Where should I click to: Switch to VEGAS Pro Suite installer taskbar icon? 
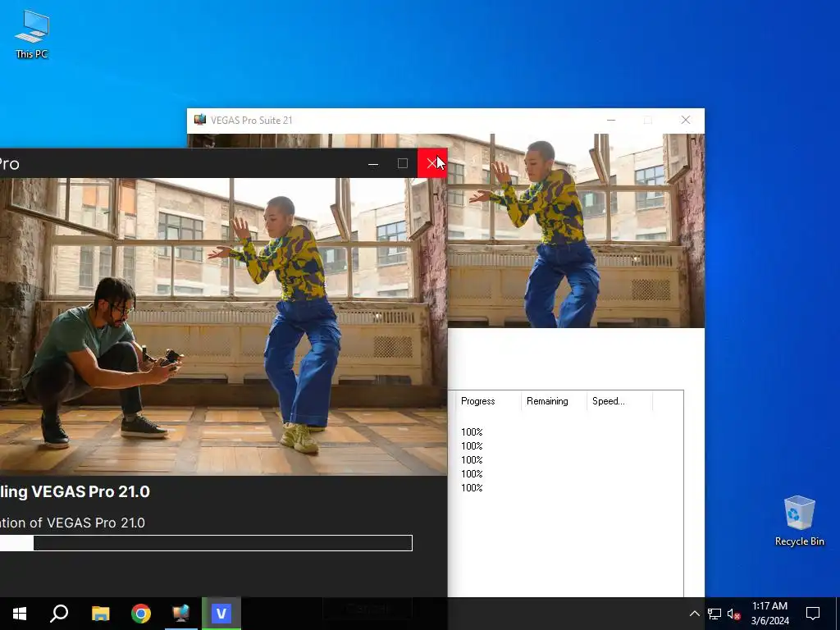(x=181, y=614)
